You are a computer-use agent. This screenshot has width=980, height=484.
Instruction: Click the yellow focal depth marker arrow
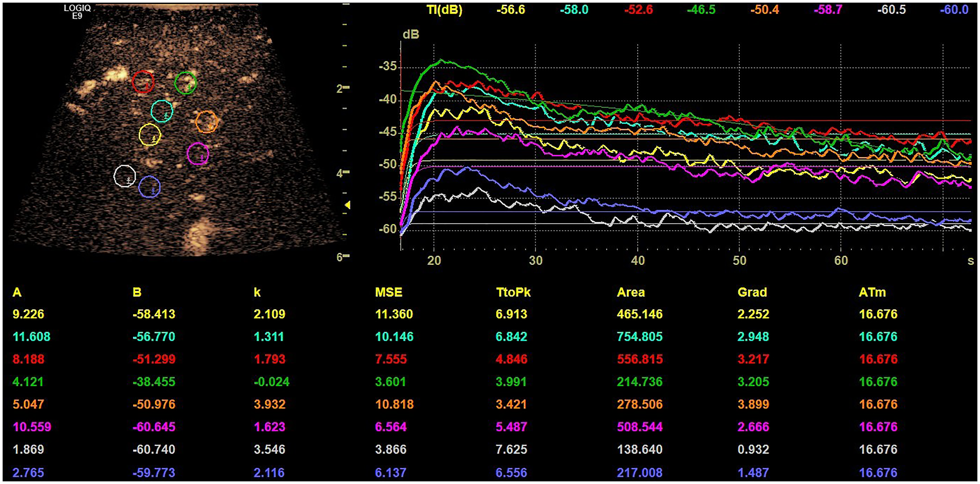[x=347, y=205]
